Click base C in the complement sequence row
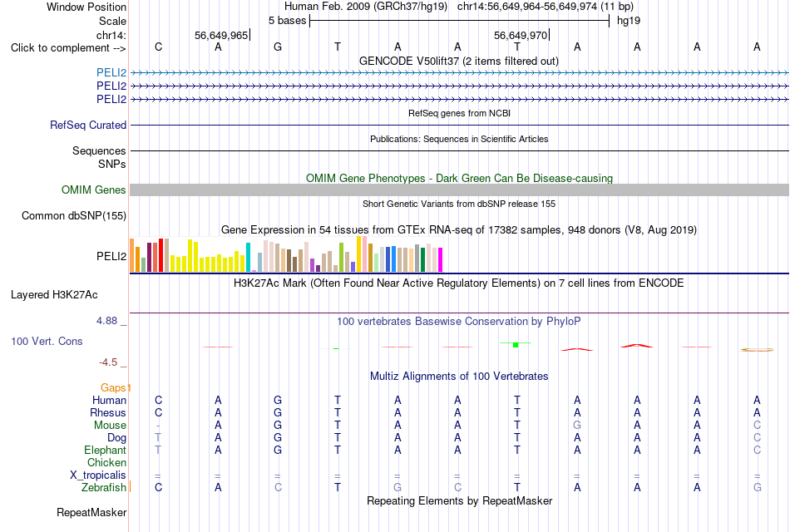Image resolution: width=790 pixels, height=532 pixels. [x=158, y=47]
